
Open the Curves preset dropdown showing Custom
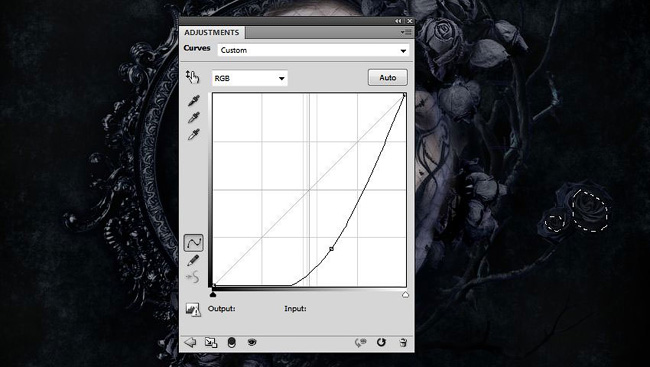pyautogui.click(x=313, y=50)
